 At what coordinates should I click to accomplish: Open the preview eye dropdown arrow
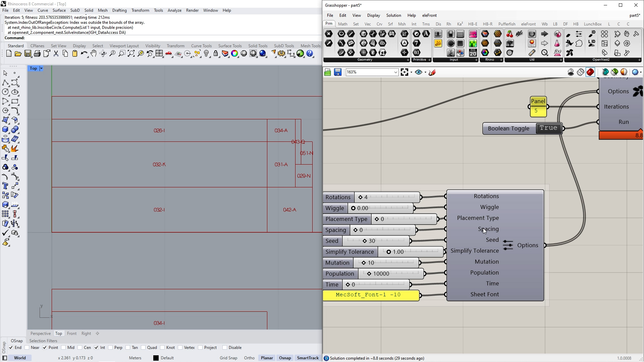click(x=425, y=72)
